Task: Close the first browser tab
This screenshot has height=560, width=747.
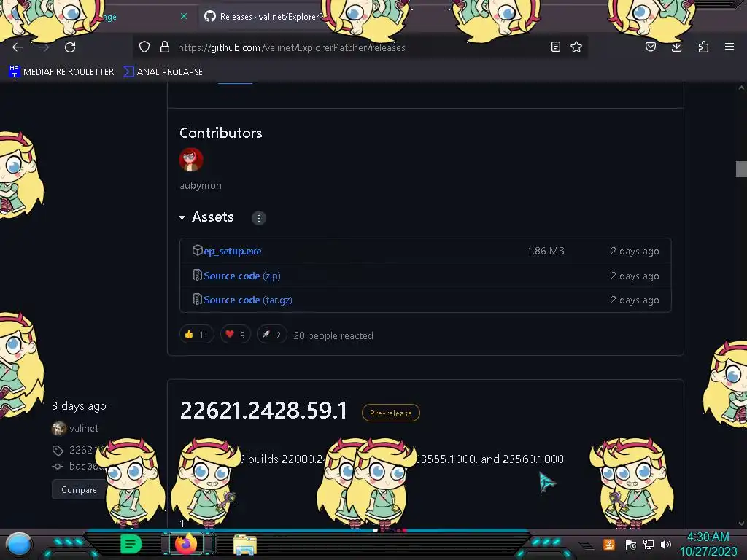Action: pos(184,17)
